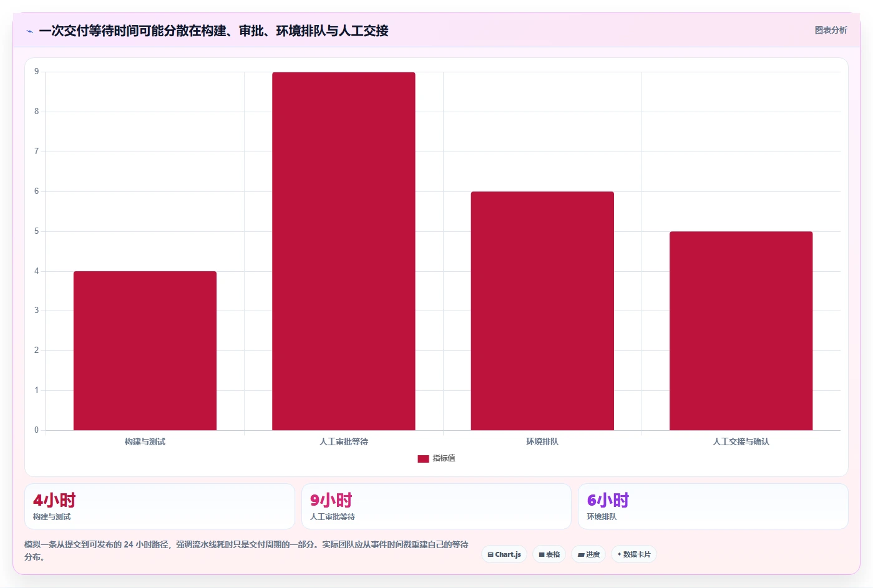Click the 构建与测试 x-axis label
Screen dimensions: 873x588
click(145, 441)
